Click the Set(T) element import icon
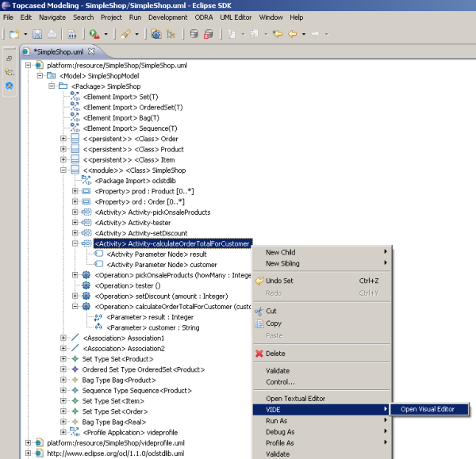This screenshot has height=459, width=476. [x=75, y=97]
